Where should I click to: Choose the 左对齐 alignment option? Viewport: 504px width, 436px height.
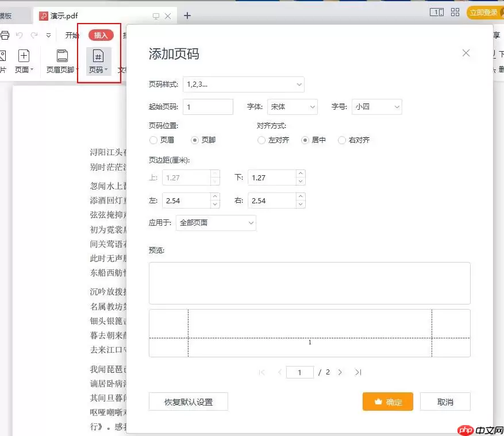click(261, 140)
